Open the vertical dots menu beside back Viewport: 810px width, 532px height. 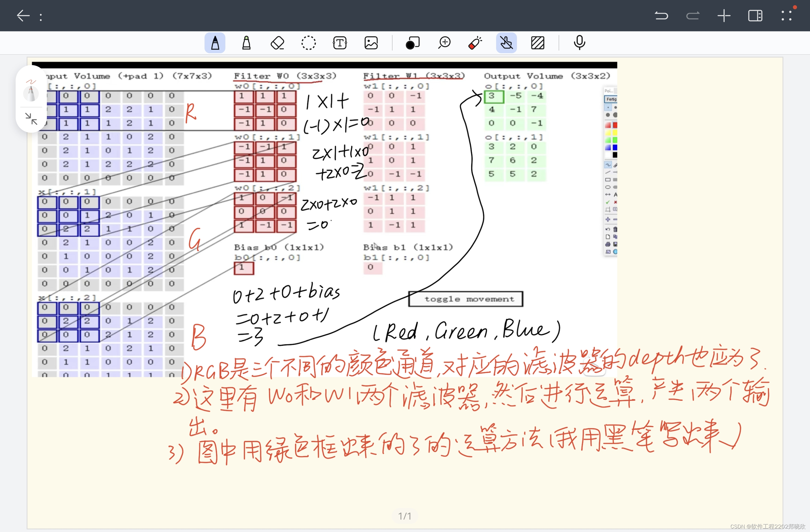click(x=41, y=17)
